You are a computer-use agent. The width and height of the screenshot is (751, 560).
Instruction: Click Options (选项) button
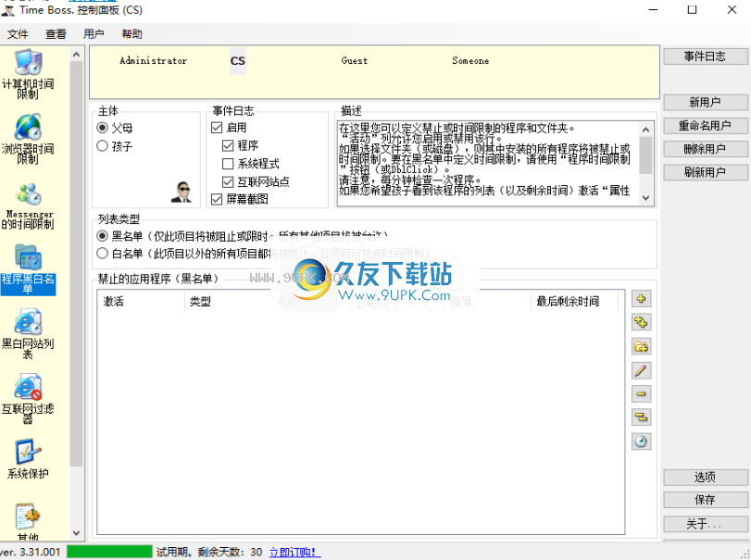pos(705,478)
